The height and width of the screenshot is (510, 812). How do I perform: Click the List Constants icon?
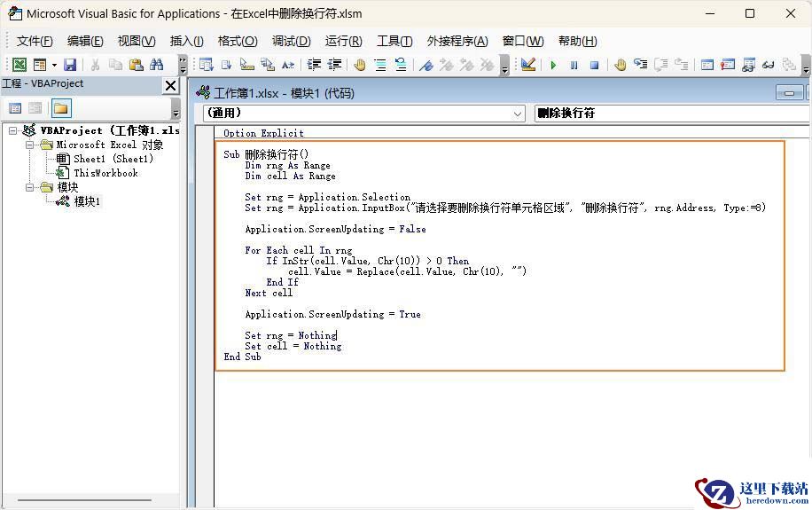click(x=226, y=64)
